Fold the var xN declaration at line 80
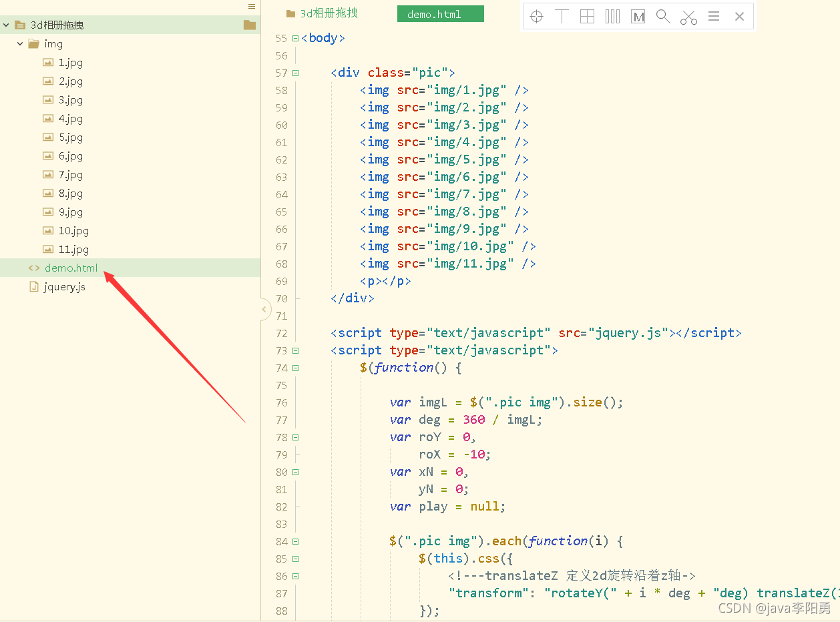 [295, 473]
